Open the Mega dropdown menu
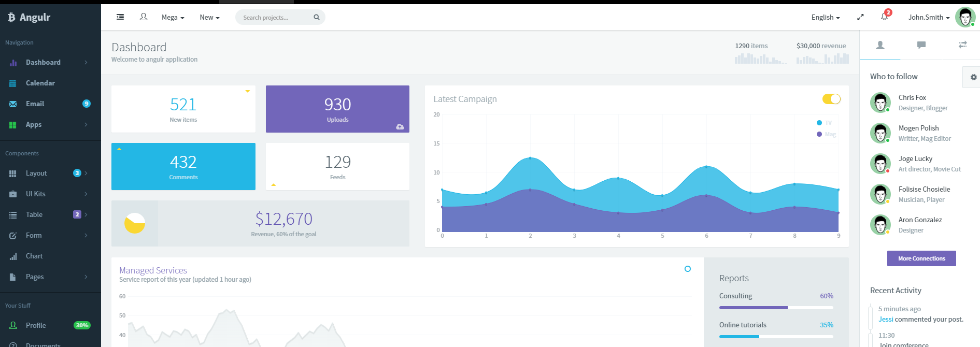The height and width of the screenshot is (347, 980). coord(173,17)
